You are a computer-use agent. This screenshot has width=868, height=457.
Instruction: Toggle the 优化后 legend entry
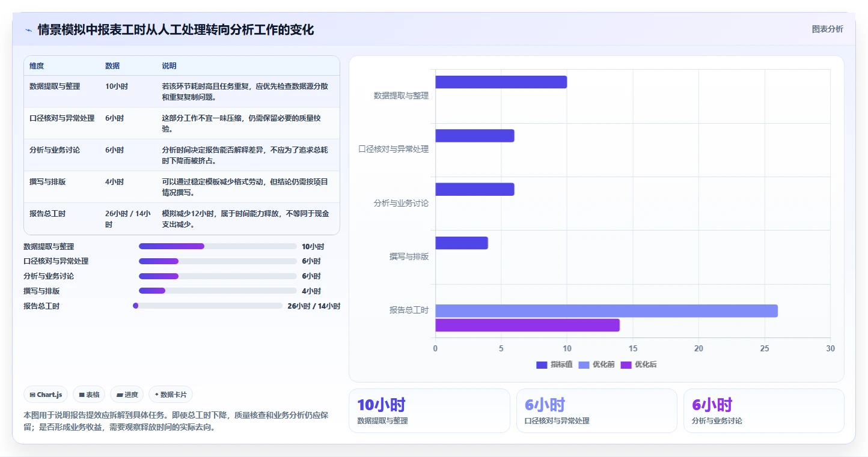pos(638,365)
